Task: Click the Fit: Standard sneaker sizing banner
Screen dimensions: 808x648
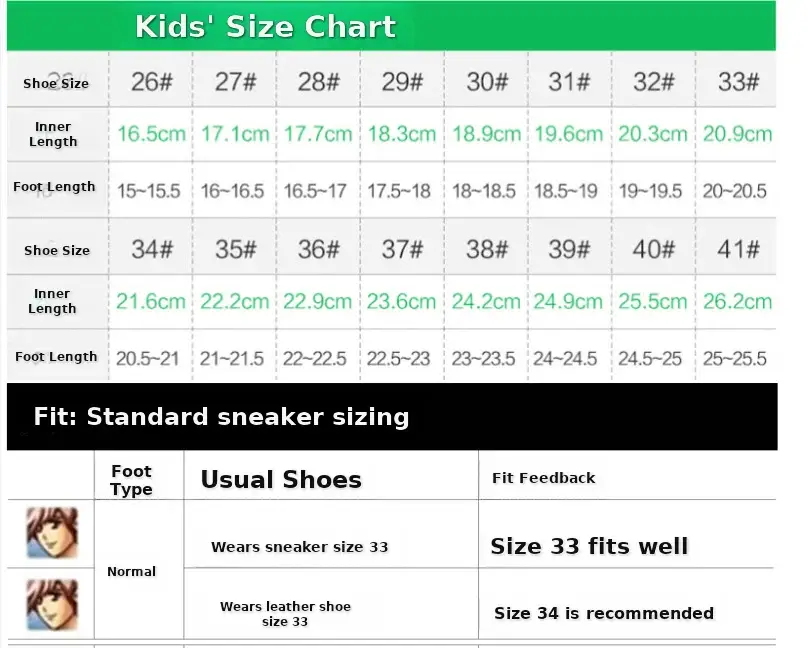Action: point(392,416)
